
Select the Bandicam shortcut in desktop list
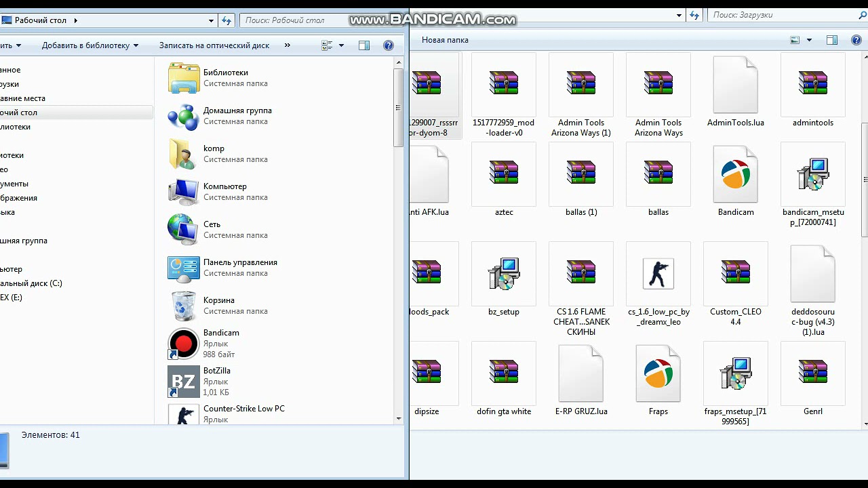(x=183, y=344)
